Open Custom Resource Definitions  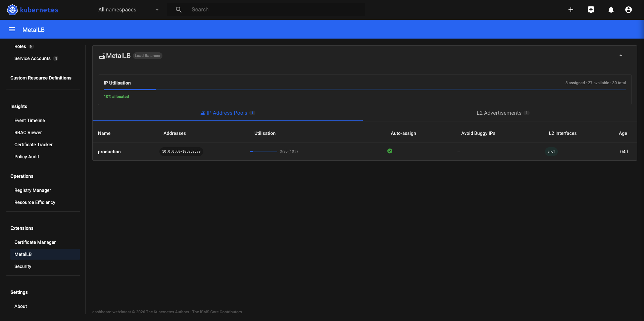[41, 78]
